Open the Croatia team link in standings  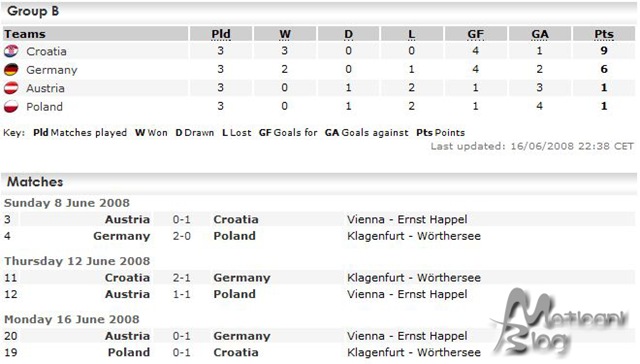coord(46,51)
